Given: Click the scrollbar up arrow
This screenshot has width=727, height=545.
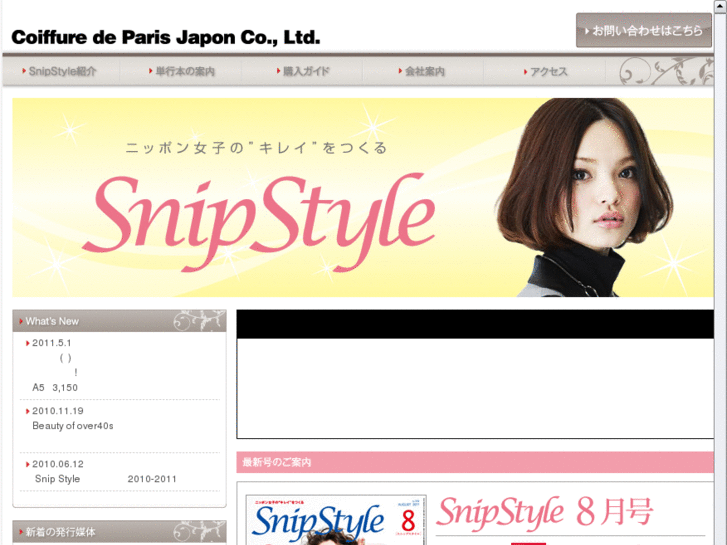Looking at the screenshot, I should coord(721,6).
